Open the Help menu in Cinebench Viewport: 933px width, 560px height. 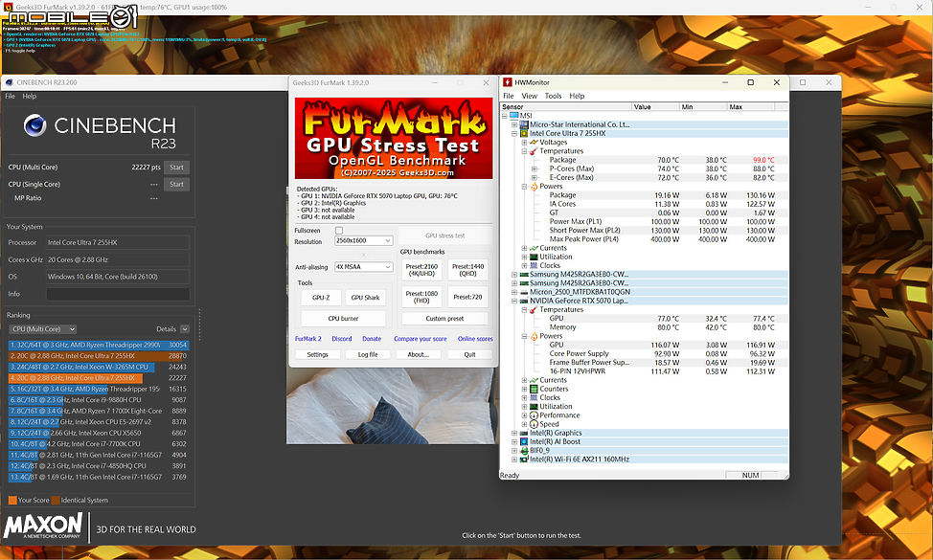point(29,97)
